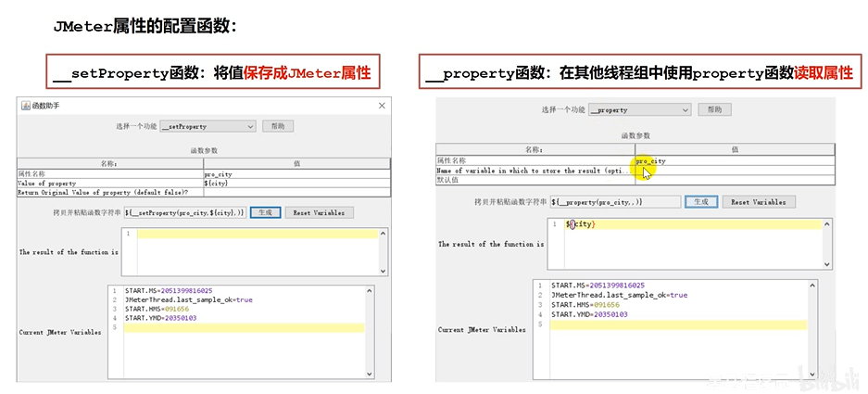Click Value of property name cell
This screenshot has width=868, height=394.
[x=111, y=183]
